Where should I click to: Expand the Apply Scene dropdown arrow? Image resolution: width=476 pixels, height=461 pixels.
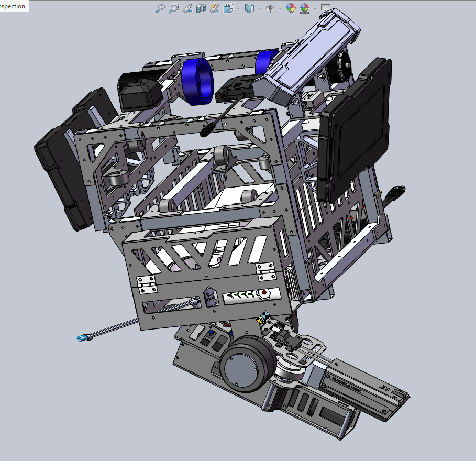pyautogui.click(x=315, y=9)
